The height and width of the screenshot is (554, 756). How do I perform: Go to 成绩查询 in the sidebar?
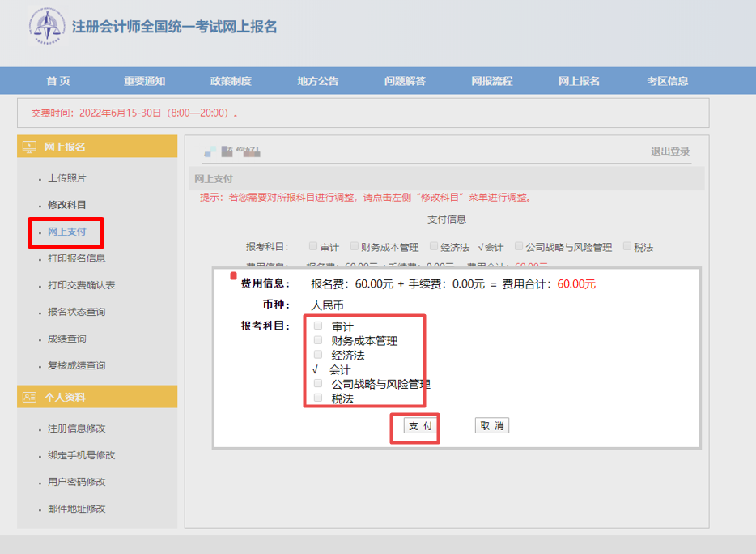67,339
